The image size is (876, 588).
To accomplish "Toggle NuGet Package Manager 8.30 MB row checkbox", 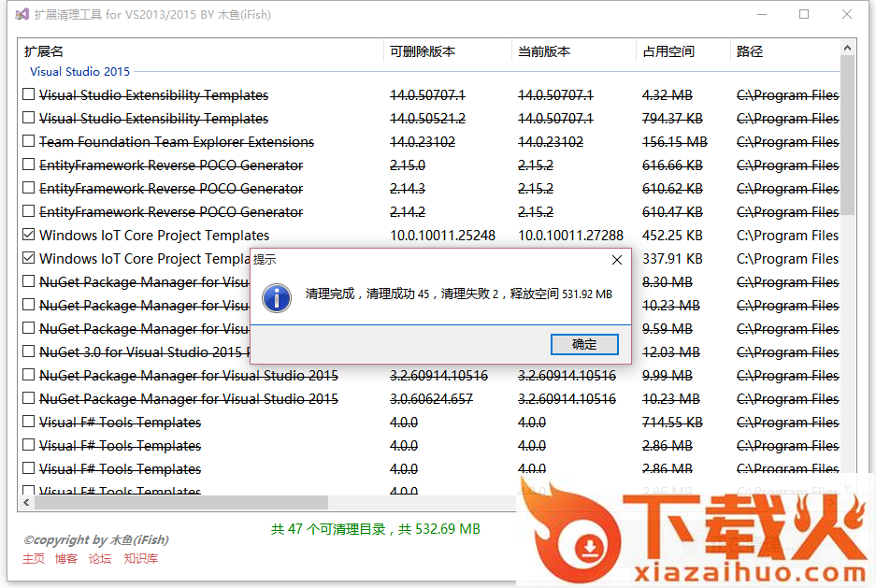I will (28, 281).
